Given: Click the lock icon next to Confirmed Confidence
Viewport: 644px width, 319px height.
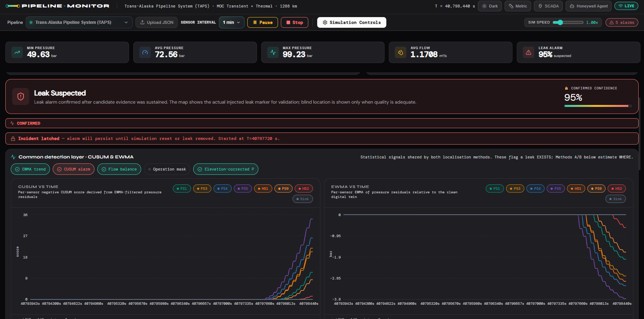Looking at the screenshot, I should click(x=566, y=88).
